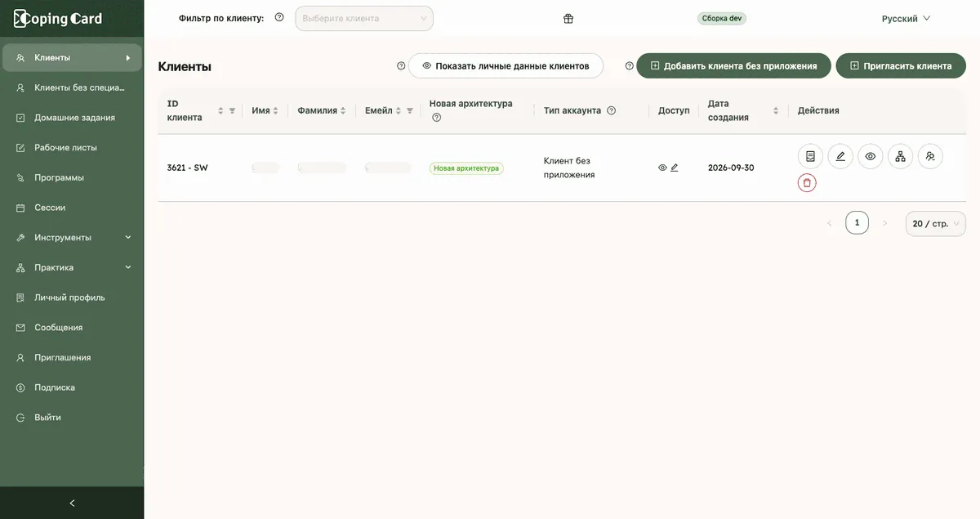980x519 pixels.
Task: Expand the Инструменты submenu
Action: [x=72, y=238]
